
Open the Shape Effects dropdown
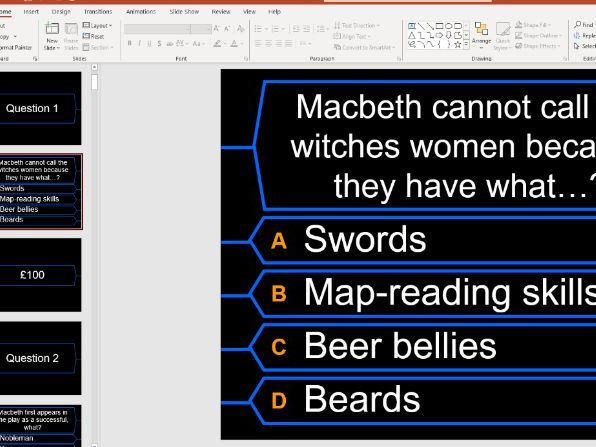(x=538, y=46)
